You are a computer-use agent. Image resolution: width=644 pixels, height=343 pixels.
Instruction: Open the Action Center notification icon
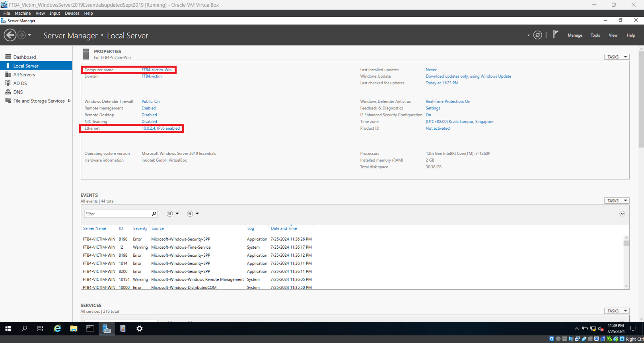pyautogui.click(x=633, y=328)
